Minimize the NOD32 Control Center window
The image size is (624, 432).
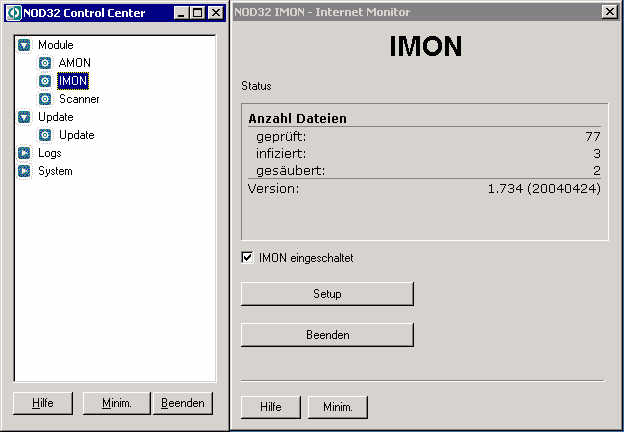[181, 13]
